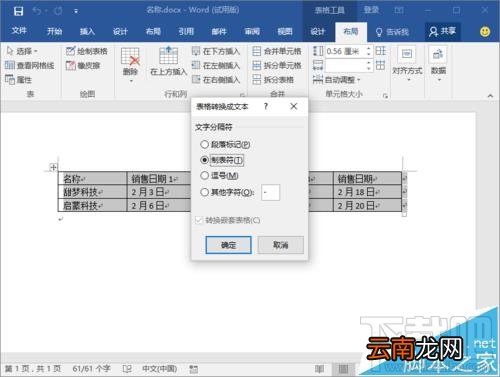Open the 自动调整 autofit dropdown
This screenshot has height=377, width=500.
[337, 79]
